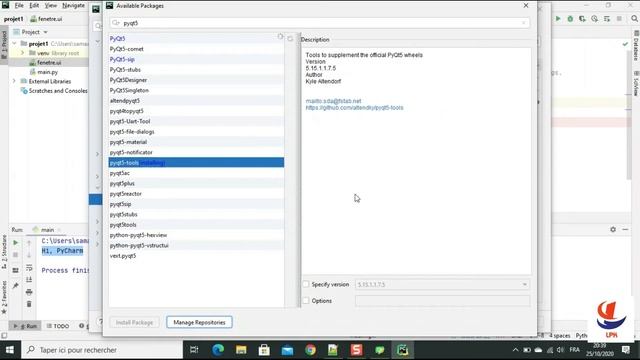Select fenetre.ui in project tree

49,62
